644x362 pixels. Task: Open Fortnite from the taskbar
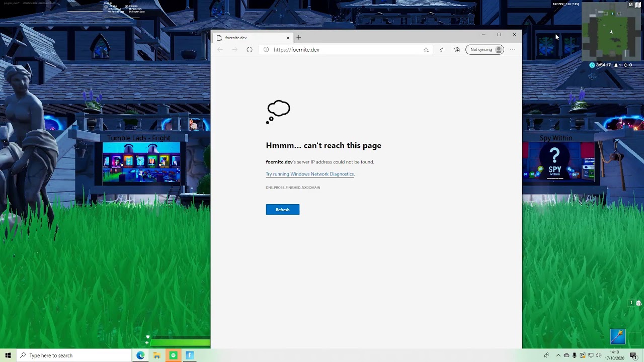coord(190,355)
